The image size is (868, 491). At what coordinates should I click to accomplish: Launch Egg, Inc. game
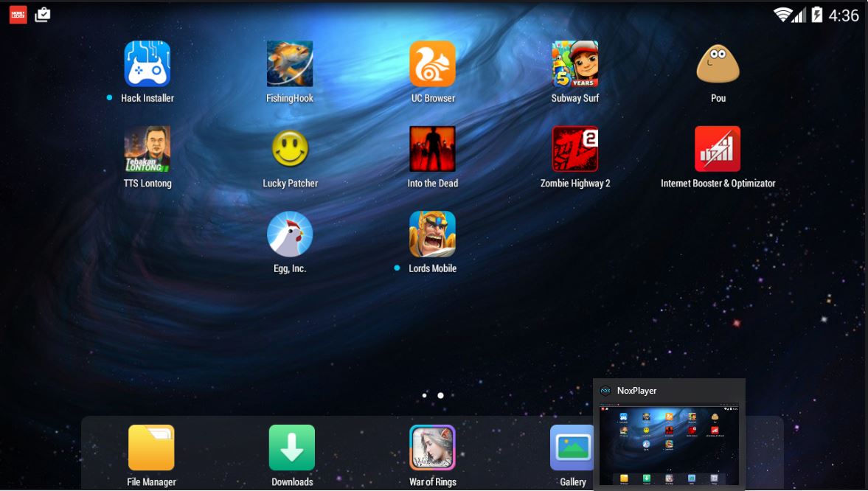click(290, 234)
